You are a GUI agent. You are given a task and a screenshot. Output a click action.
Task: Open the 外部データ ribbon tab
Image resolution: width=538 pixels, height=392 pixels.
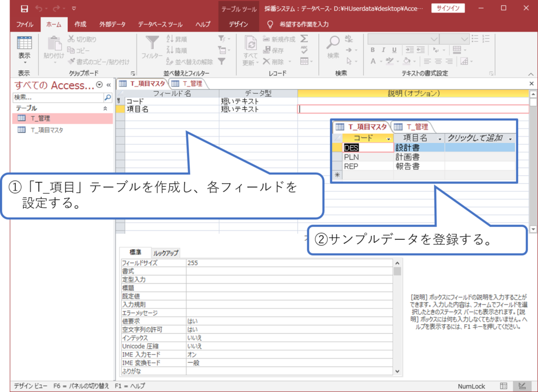coord(112,24)
